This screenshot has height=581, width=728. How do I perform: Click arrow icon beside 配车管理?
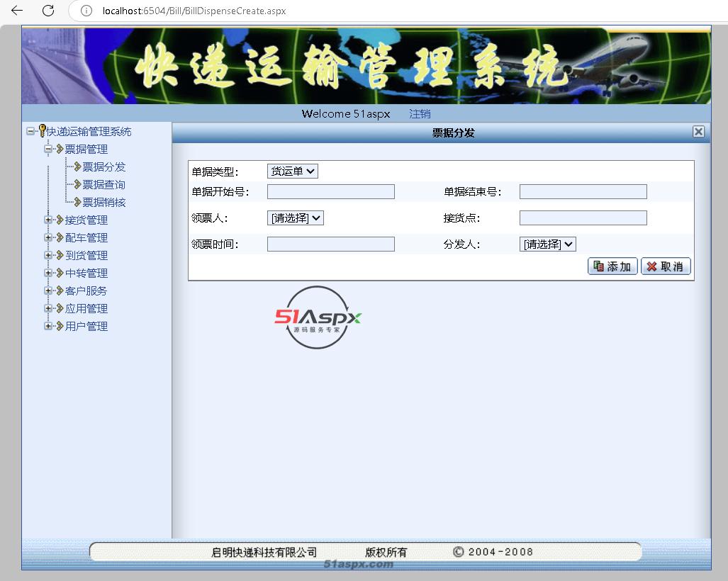(60, 237)
